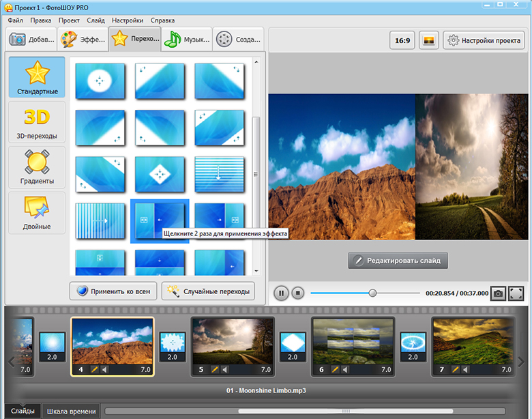This screenshot has height=419, width=532.
Task: Toggle the 16:9 aspect ratio button
Action: (x=402, y=40)
